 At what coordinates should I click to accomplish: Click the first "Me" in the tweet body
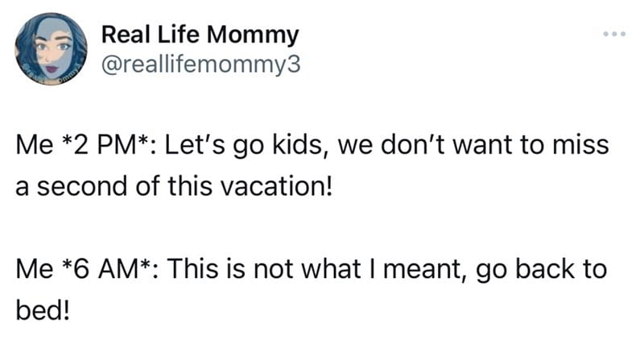pyautogui.click(x=34, y=146)
